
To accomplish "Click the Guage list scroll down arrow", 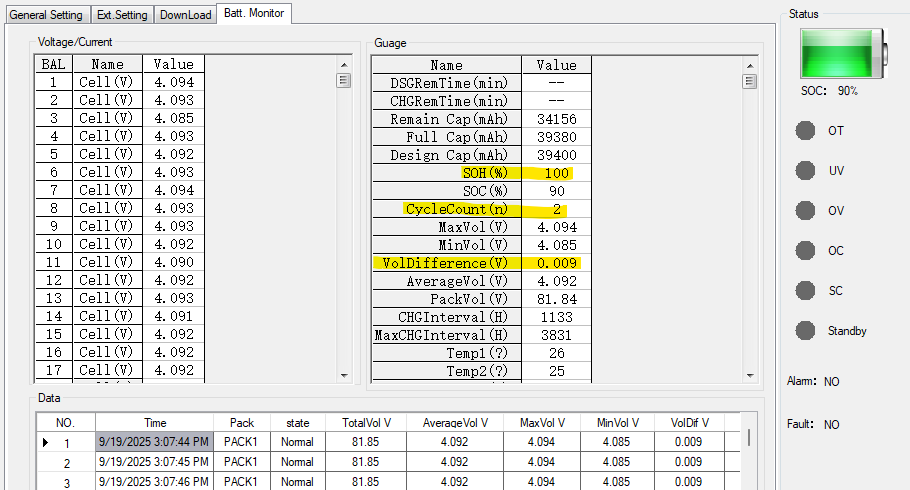I will (749, 375).
